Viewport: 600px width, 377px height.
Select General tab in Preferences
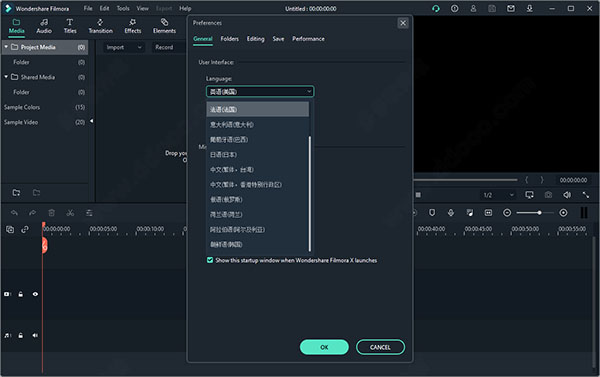coord(203,39)
